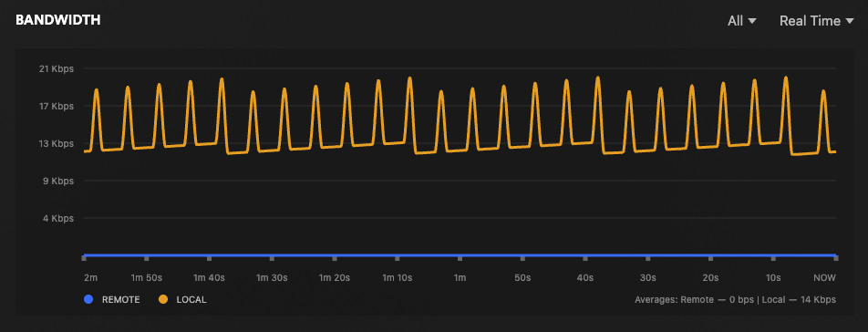
Task: Select the 20s time label
Action: coord(710,277)
